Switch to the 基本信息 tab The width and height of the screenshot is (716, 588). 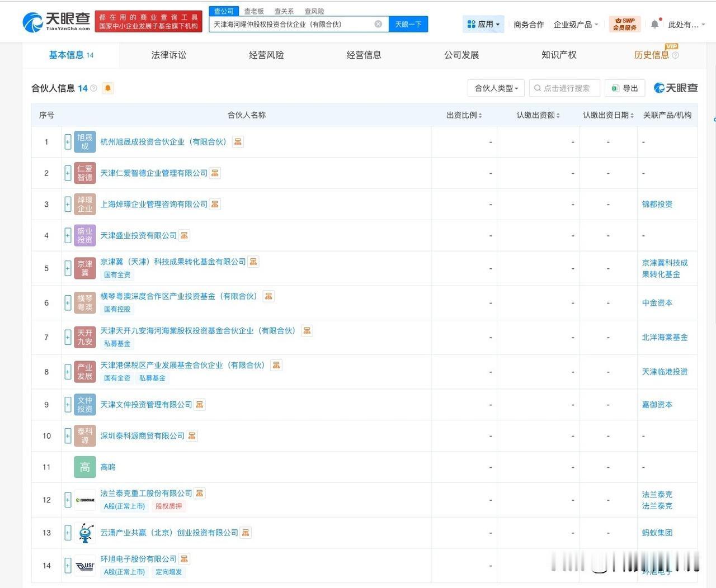tap(71, 55)
